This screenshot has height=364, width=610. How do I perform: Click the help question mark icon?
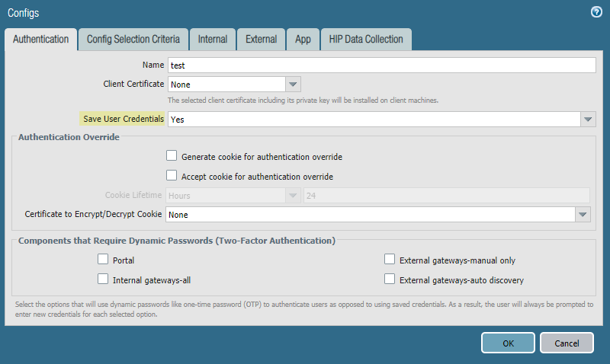[596, 12]
